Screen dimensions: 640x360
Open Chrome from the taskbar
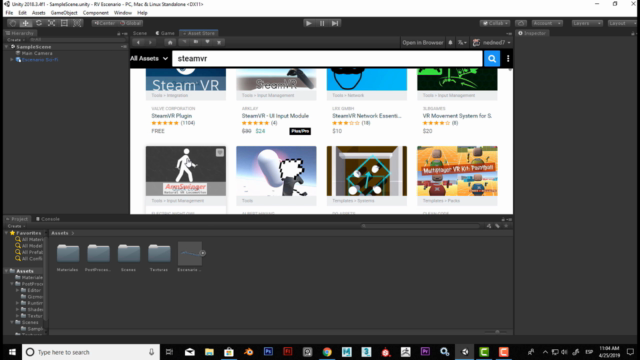coord(327,352)
